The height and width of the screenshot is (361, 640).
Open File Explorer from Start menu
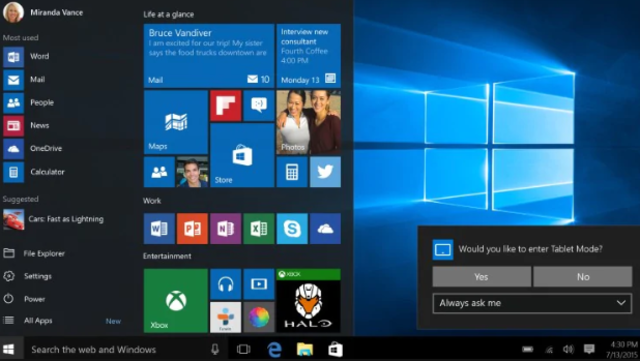pos(34,254)
